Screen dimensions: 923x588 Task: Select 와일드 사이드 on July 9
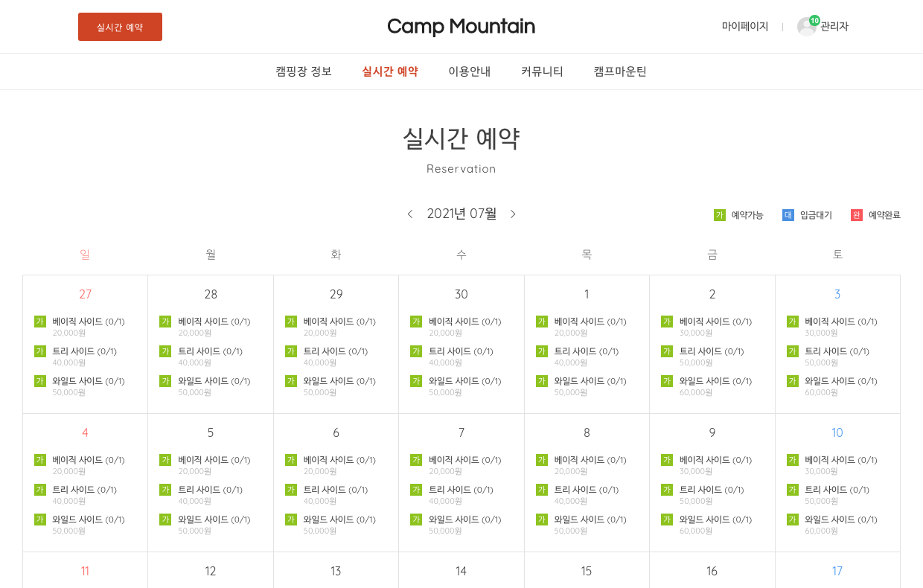(x=715, y=520)
